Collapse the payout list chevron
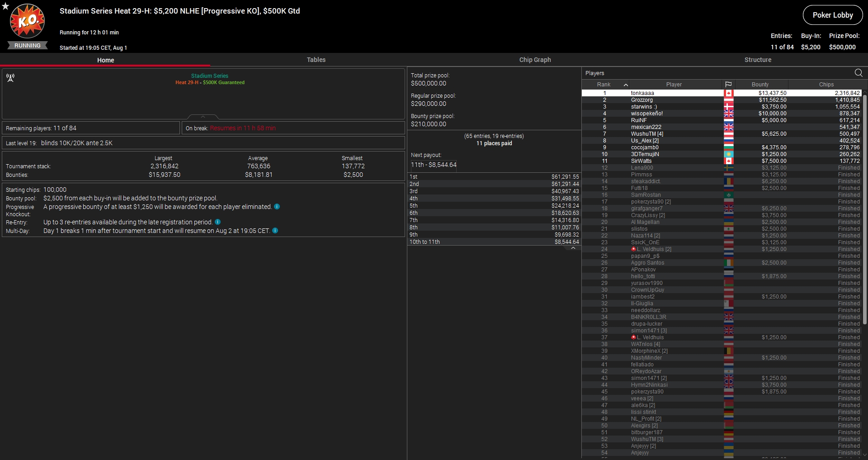The image size is (868, 460). click(x=573, y=248)
